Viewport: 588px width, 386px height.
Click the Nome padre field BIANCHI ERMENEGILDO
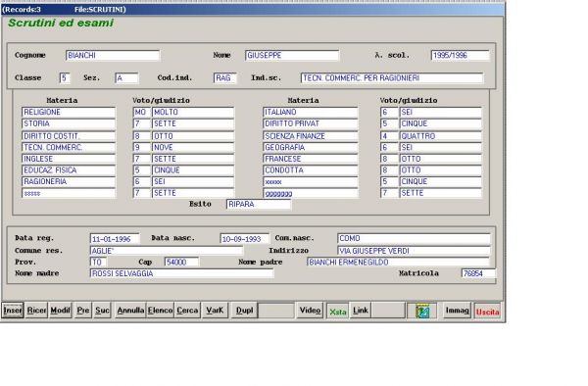pos(398,262)
